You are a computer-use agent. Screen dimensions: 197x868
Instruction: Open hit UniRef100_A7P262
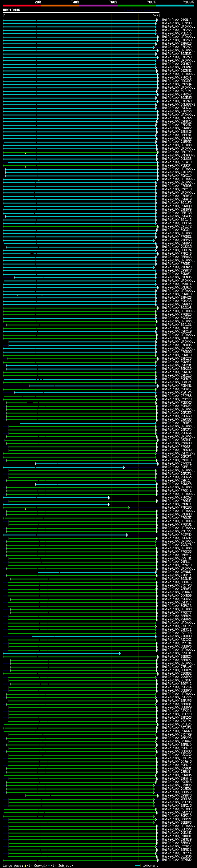pos(176,498)
